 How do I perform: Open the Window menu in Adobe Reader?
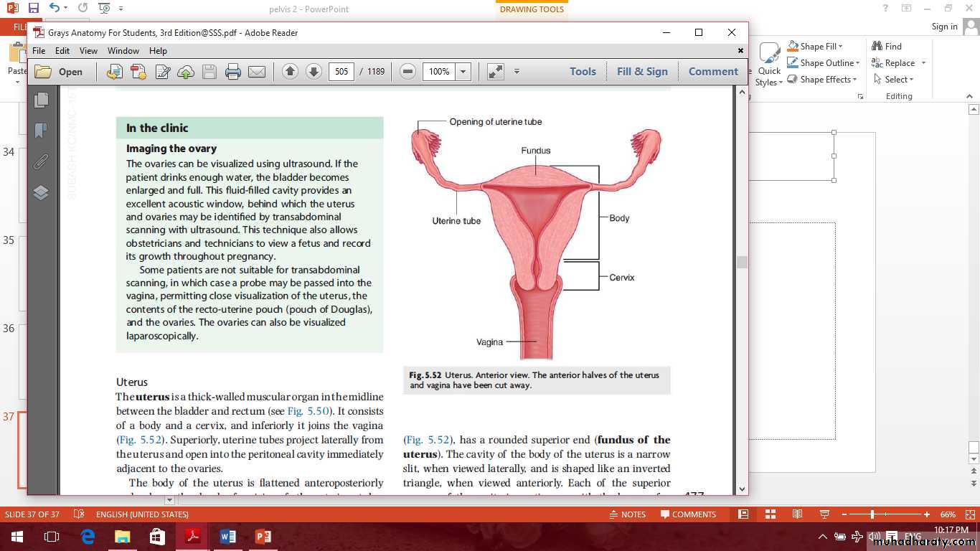[123, 51]
